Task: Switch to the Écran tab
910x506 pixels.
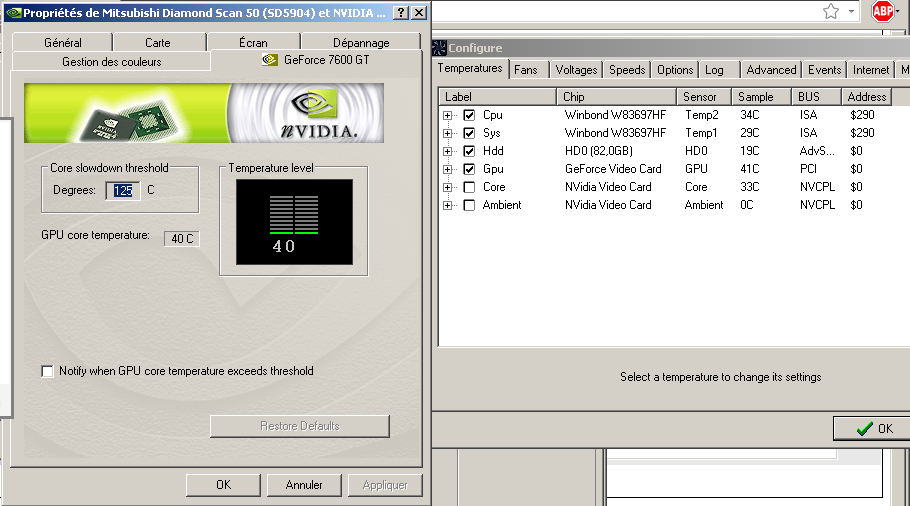Action: (253, 42)
